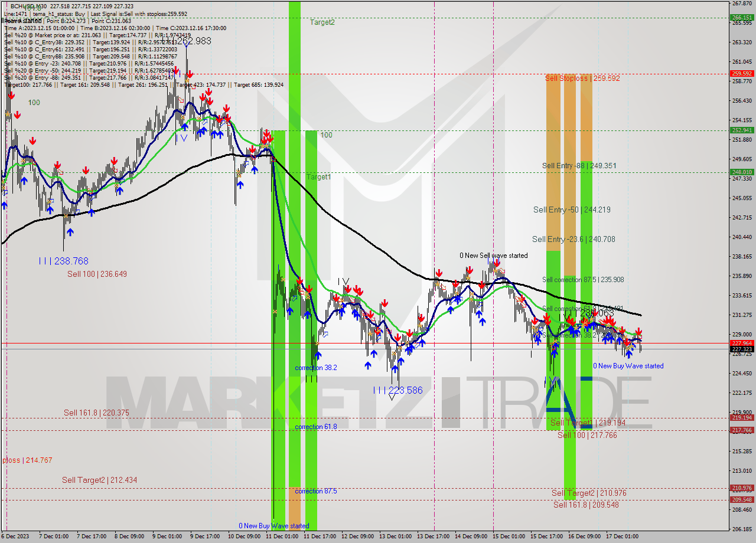Click the green 252.941 price axis tag
This screenshot has height=543, width=756.
point(742,130)
